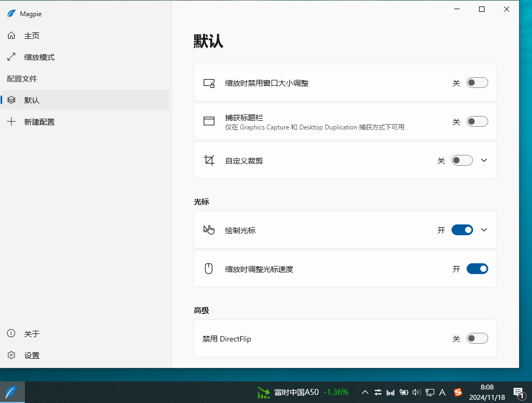Expand the 绘制光标 options chevron
The width and height of the screenshot is (532, 403).
point(484,230)
